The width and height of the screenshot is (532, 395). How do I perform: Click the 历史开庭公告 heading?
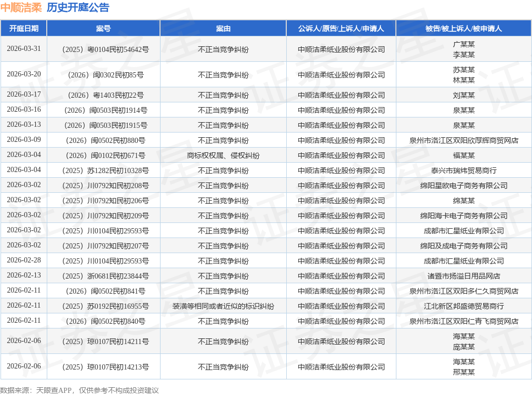coord(78,7)
